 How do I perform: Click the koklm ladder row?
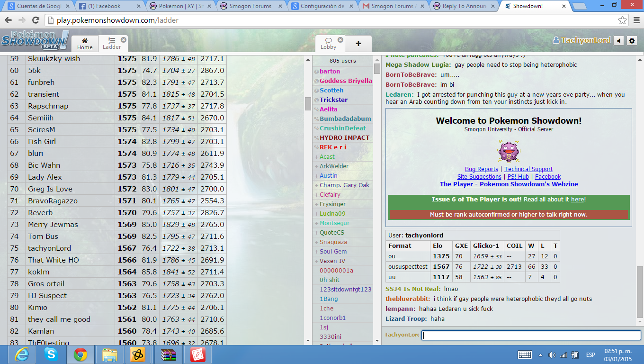click(x=117, y=272)
